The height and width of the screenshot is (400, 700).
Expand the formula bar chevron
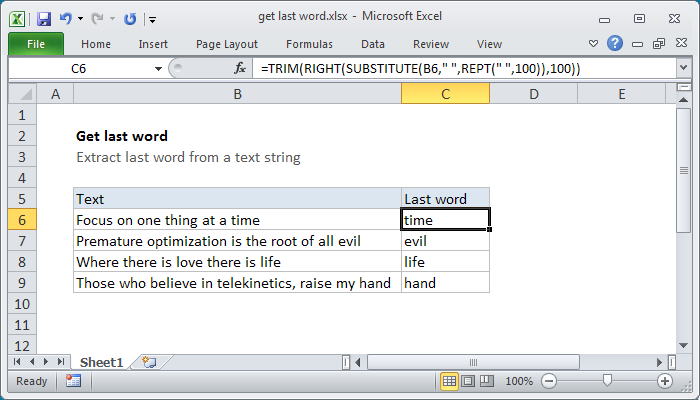coord(683,68)
